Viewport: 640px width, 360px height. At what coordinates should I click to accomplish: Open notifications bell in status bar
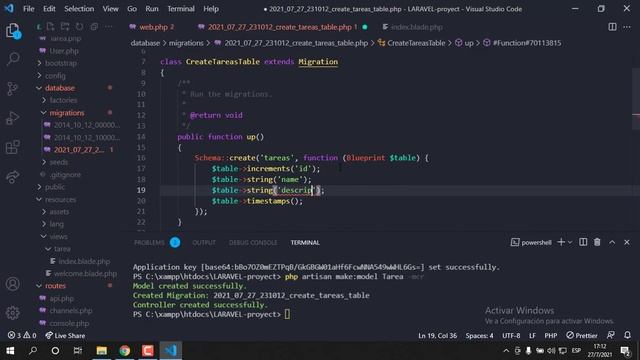(627, 335)
